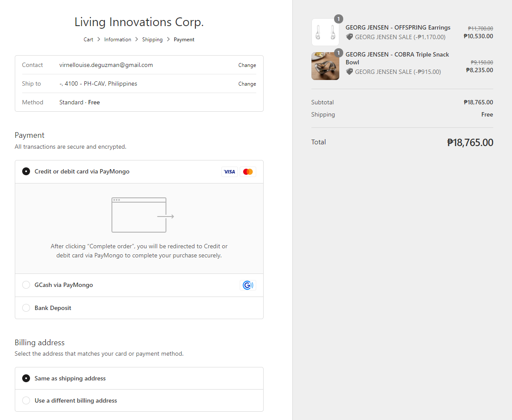
Task: Click the struck-through ₱9,150.00 original price
Action: point(482,62)
